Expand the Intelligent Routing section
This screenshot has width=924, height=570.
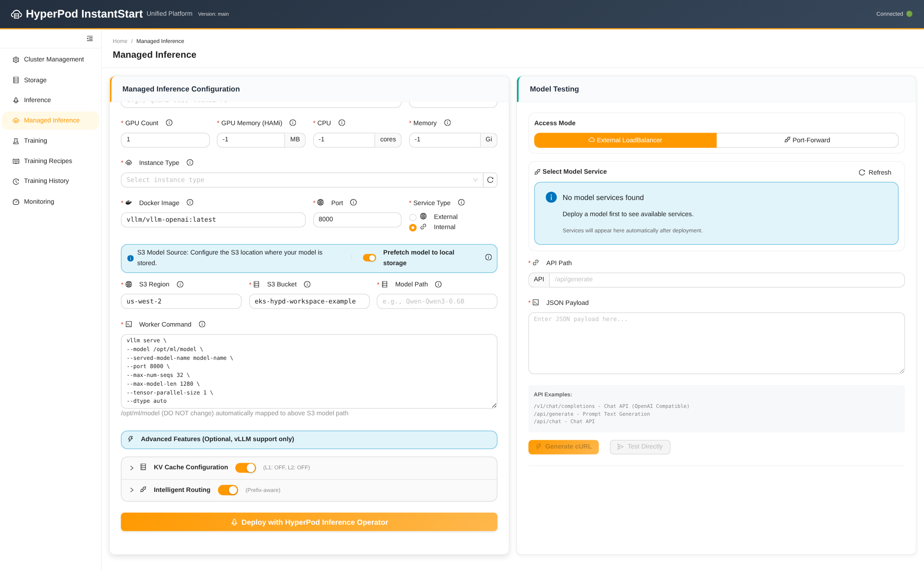pyautogui.click(x=132, y=490)
